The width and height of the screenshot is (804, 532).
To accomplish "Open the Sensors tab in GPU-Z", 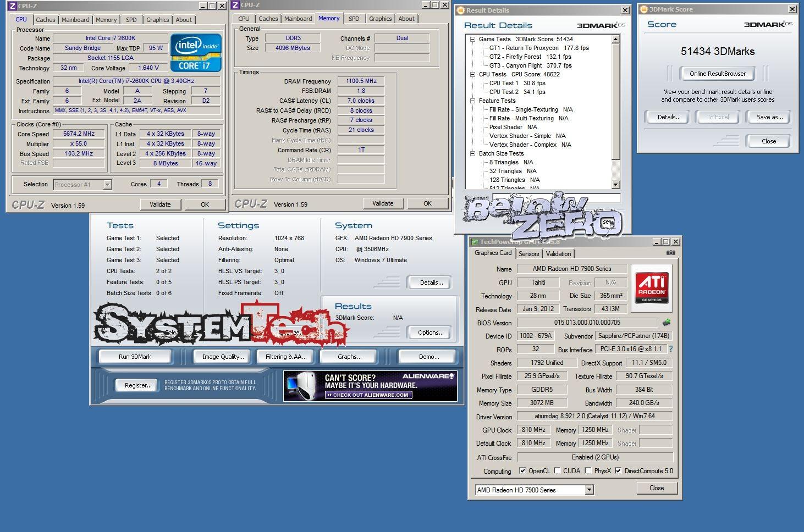I will pos(528,254).
